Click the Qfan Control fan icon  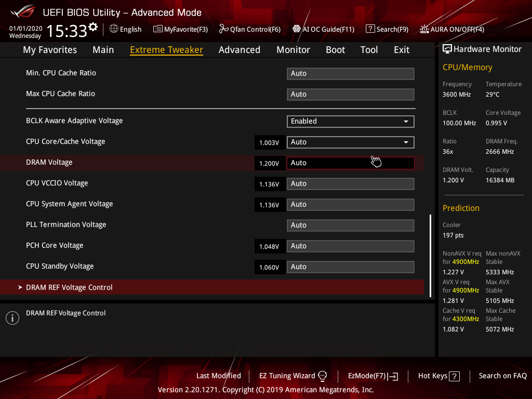223,29
